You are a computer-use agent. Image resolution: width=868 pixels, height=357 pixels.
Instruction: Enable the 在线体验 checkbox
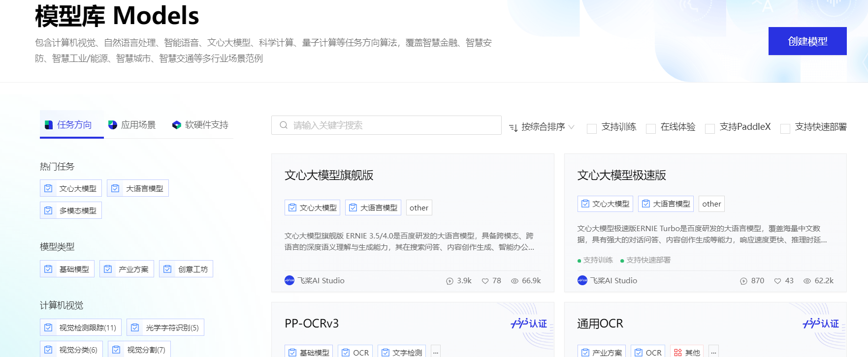(x=651, y=128)
